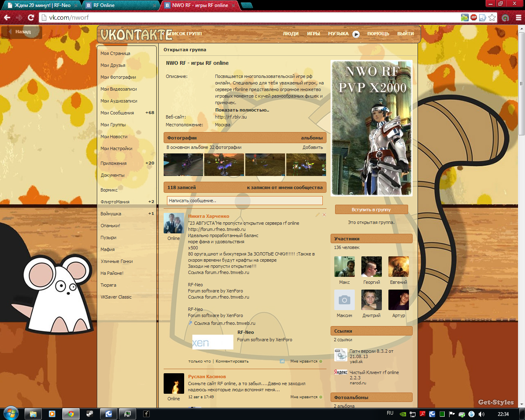Open Мои Фотографии in the sidebar
The image size is (525, 420).
point(118,77)
